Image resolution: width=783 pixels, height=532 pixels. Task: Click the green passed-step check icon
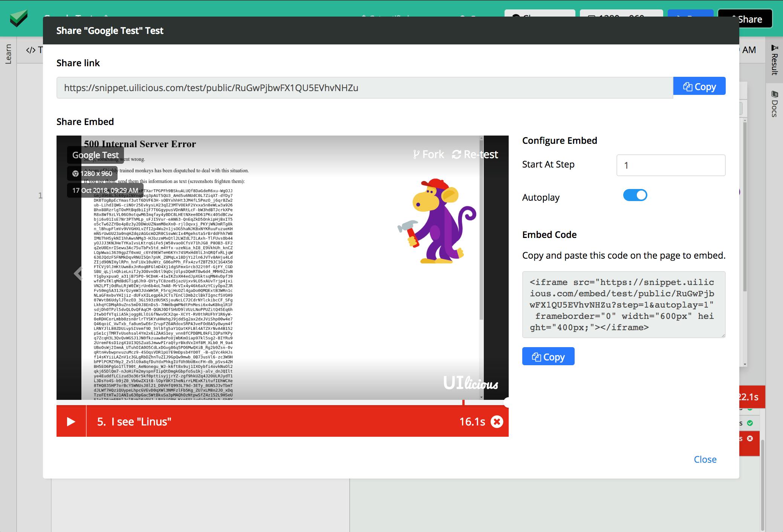(x=750, y=423)
